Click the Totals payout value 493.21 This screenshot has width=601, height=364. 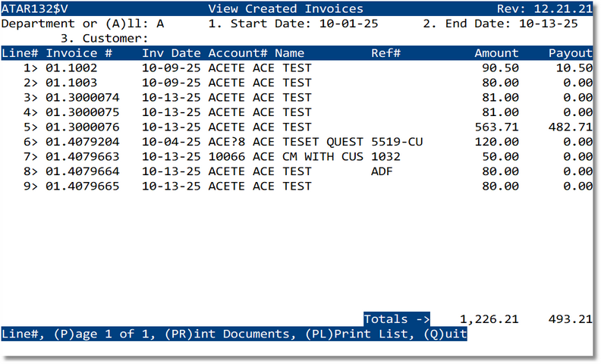click(570, 319)
